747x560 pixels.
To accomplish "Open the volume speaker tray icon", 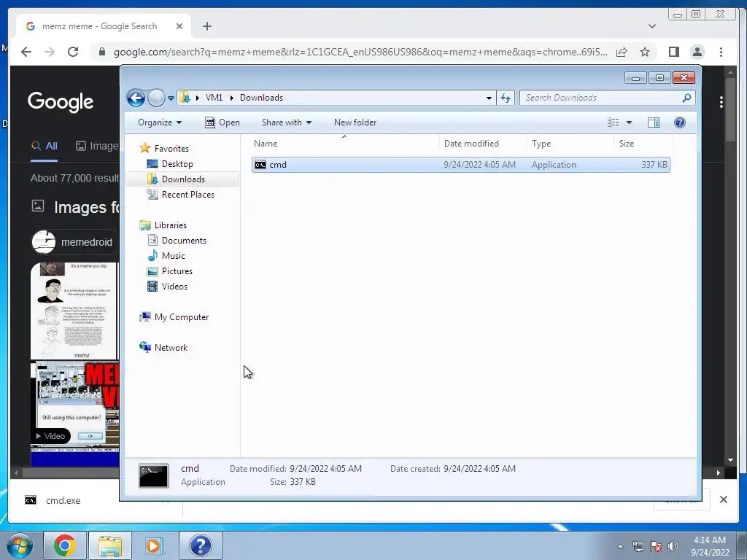I will [673, 546].
